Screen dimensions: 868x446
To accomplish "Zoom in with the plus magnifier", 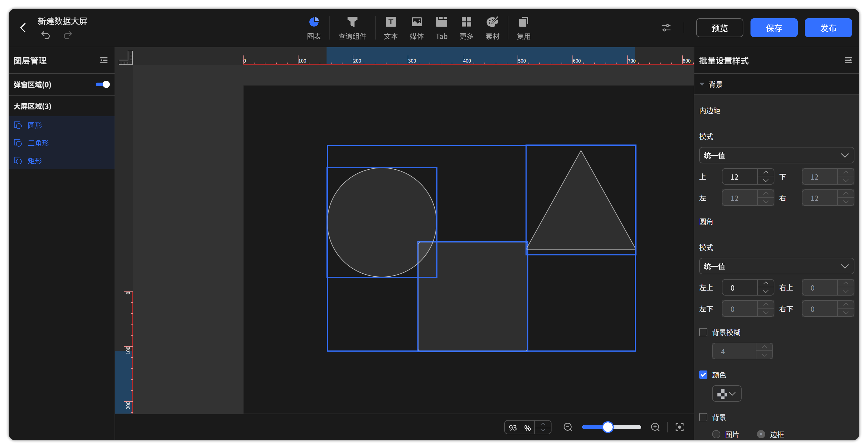I will click(655, 427).
